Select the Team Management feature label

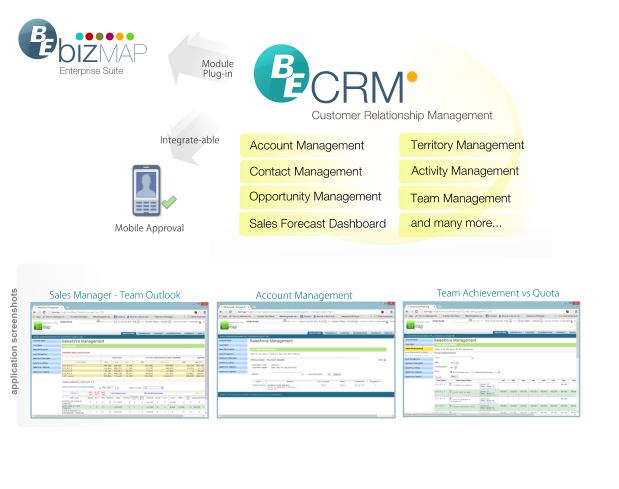pyautogui.click(x=460, y=198)
